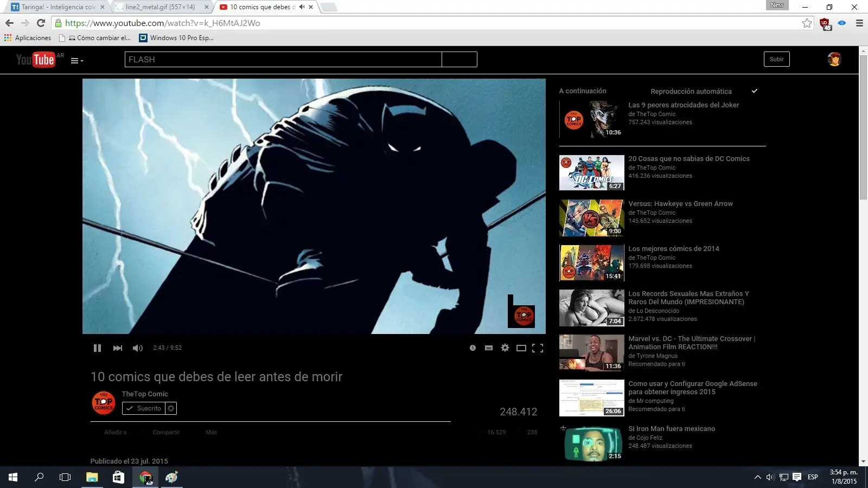Click the Ness Chrome profile button
Image resolution: width=868 pixels, height=488 pixels.
(x=777, y=5)
